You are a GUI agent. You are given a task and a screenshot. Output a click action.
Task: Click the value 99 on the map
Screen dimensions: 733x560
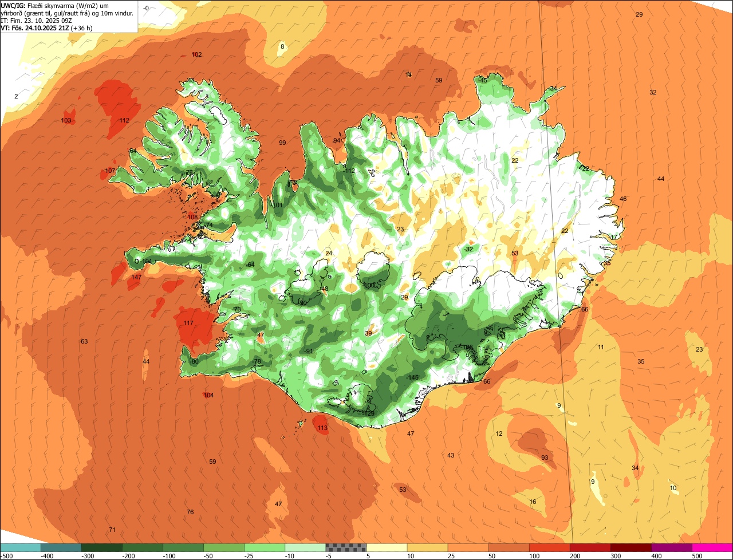[282, 143]
